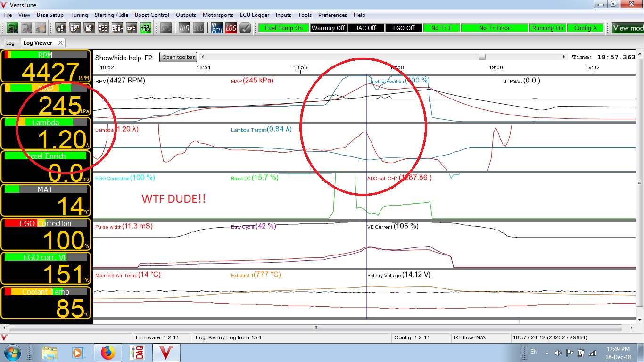Screen dimensions: 644x362
Task: Select the ADC ALL toolbar icon
Action: pos(103,28)
